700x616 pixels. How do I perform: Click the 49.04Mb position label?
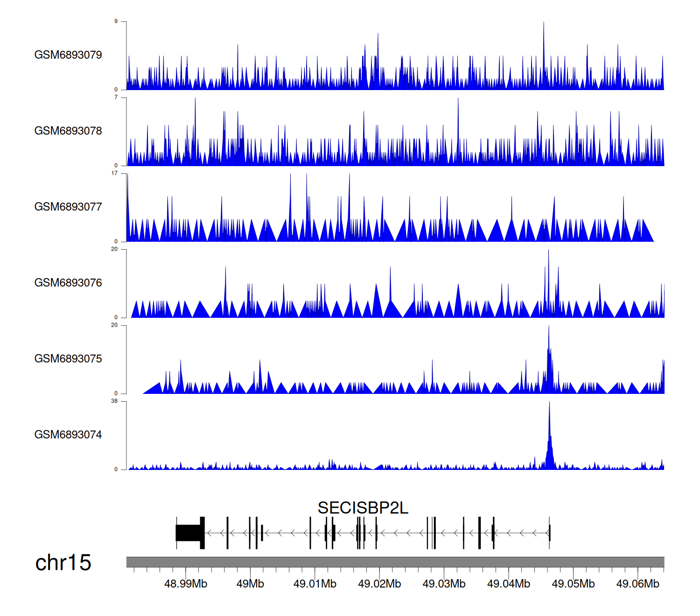[509, 584]
